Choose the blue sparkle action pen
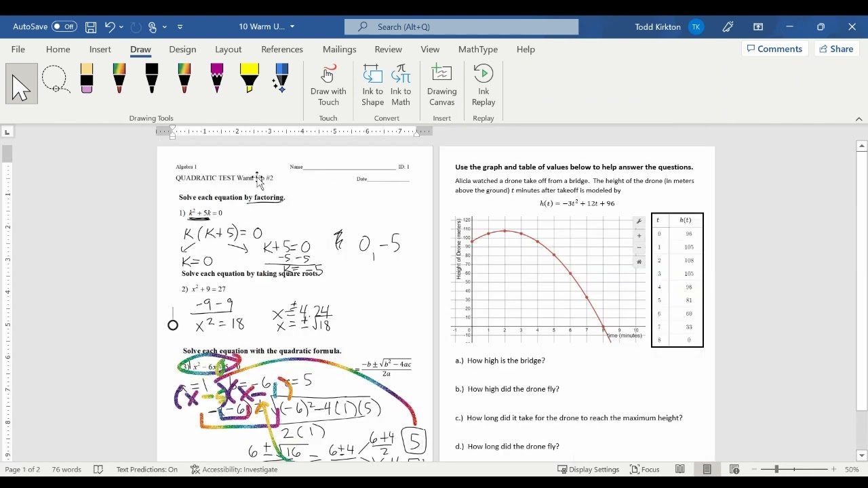This screenshot has height=488, width=868. [281, 79]
